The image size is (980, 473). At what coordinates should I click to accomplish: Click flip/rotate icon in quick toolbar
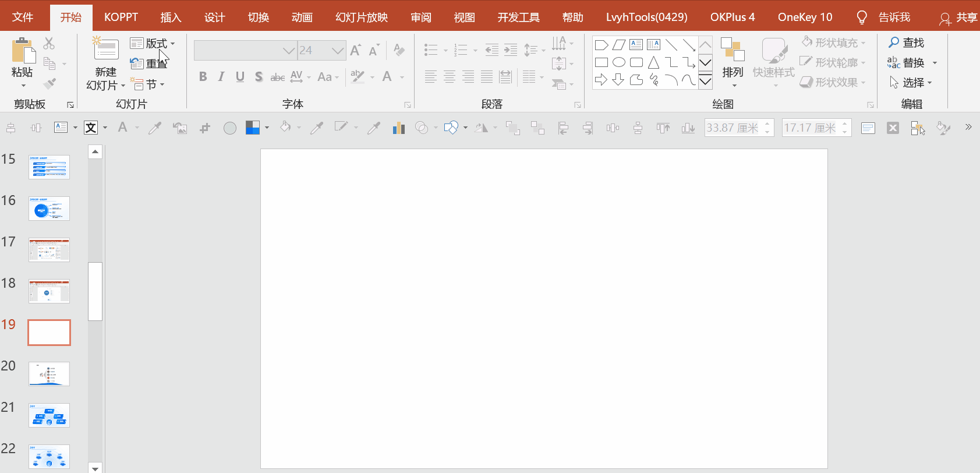pyautogui.click(x=481, y=128)
